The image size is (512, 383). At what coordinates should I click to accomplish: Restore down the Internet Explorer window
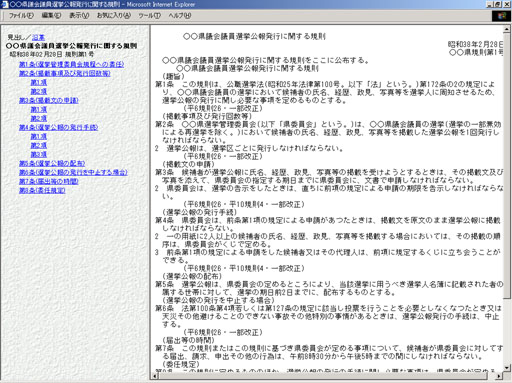(497, 4)
